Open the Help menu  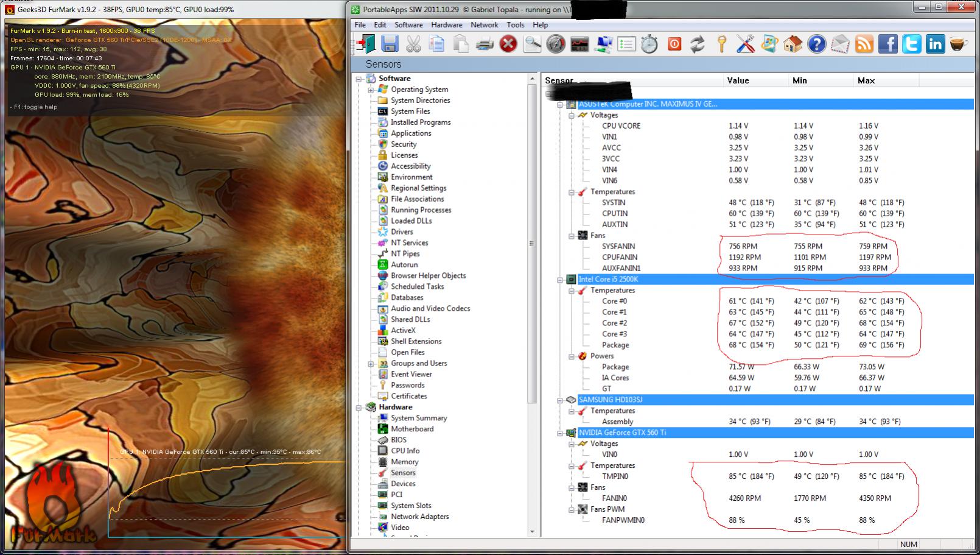click(541, 25)
